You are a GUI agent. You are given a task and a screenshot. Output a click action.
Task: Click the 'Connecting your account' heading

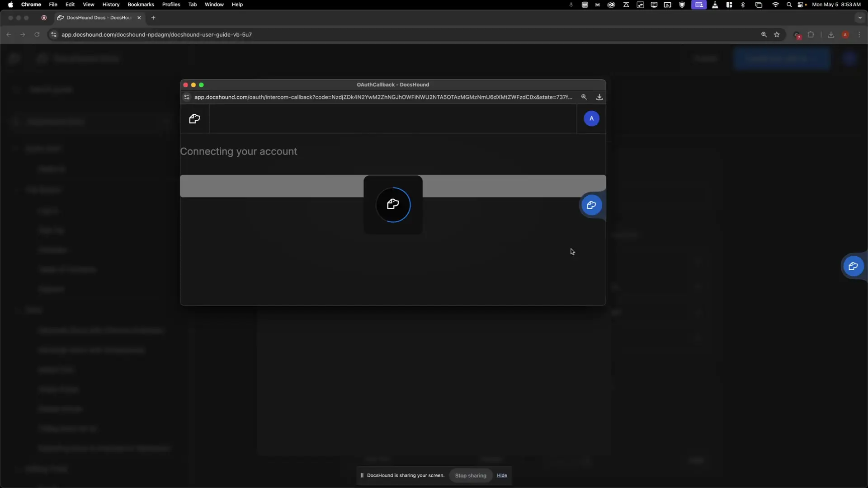tap(239, 151)
